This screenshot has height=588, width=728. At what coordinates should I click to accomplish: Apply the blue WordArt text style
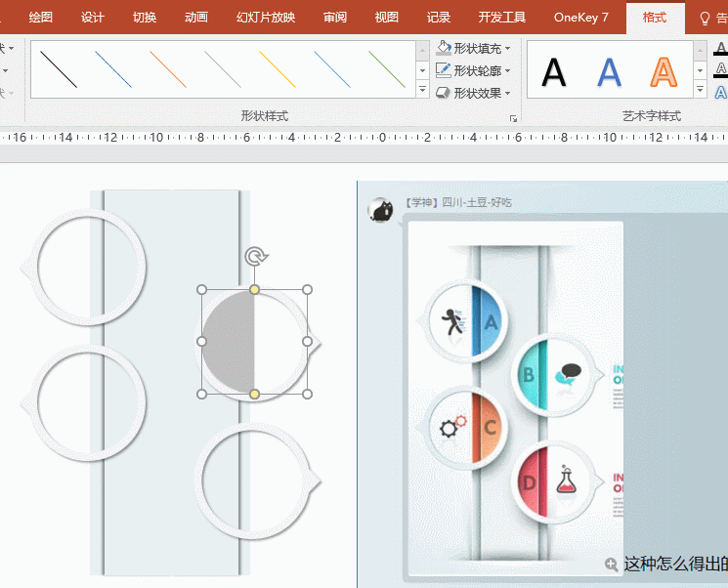(x=609, y=71)
